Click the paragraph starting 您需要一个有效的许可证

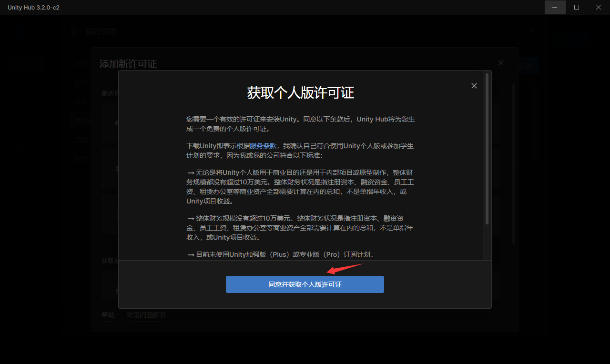pos(301,124)
